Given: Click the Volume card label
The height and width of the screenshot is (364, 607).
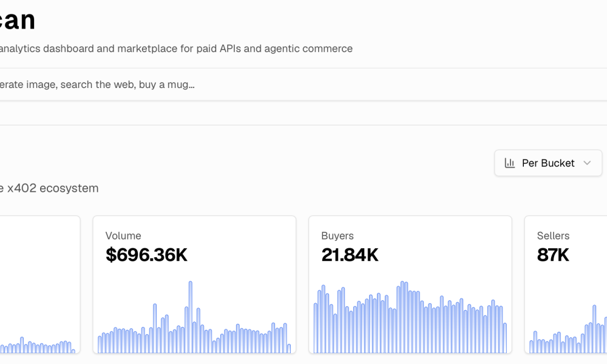Looking at the screenshot, I should point(123,235).
